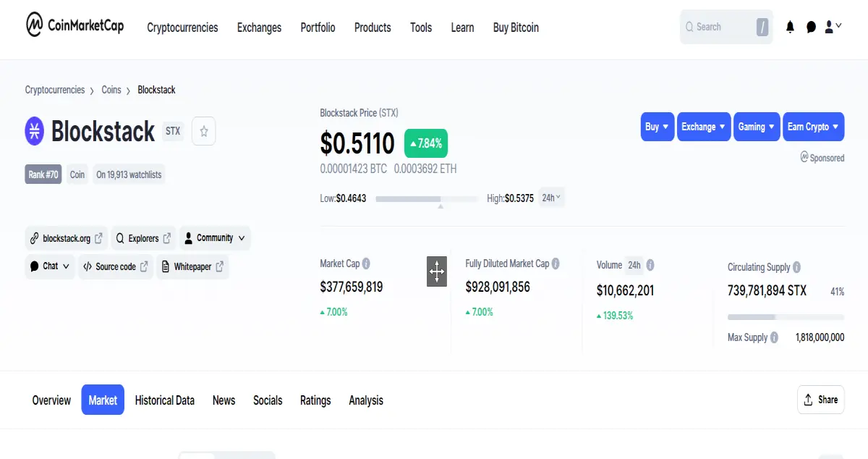The image size is (868, 459).
Task: Open the Buy dropdown
Action: [x=658, y=127]
